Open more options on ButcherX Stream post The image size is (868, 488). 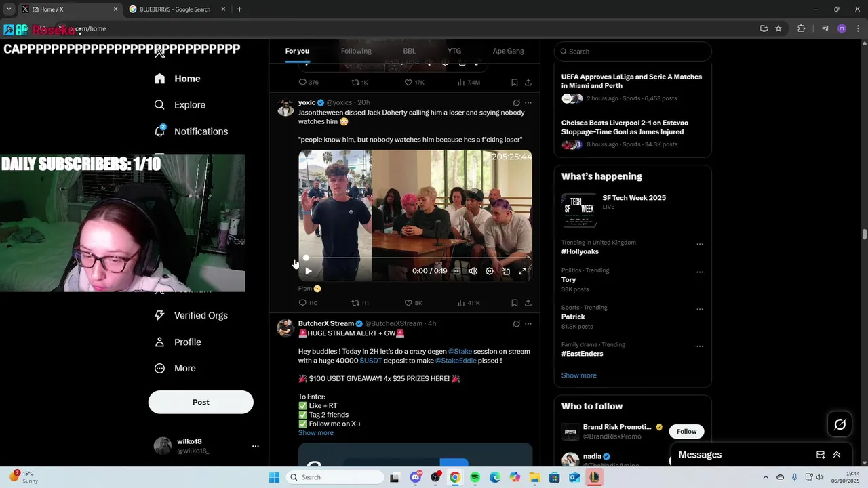pos(528,324)
